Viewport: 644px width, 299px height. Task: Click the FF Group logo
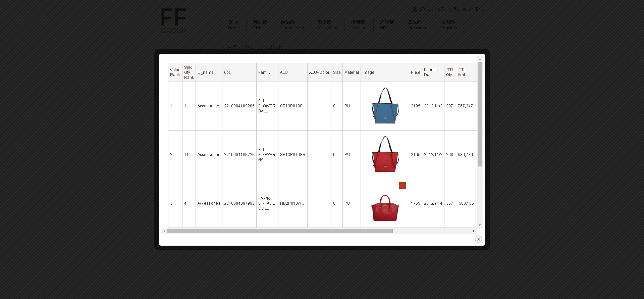coord(173,21)
